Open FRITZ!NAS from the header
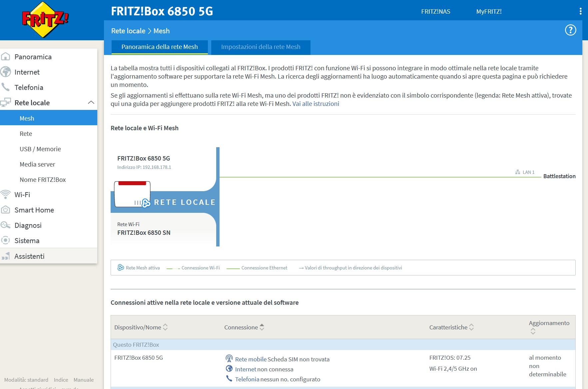Screen dimensions: 588x389 (435, 12)
